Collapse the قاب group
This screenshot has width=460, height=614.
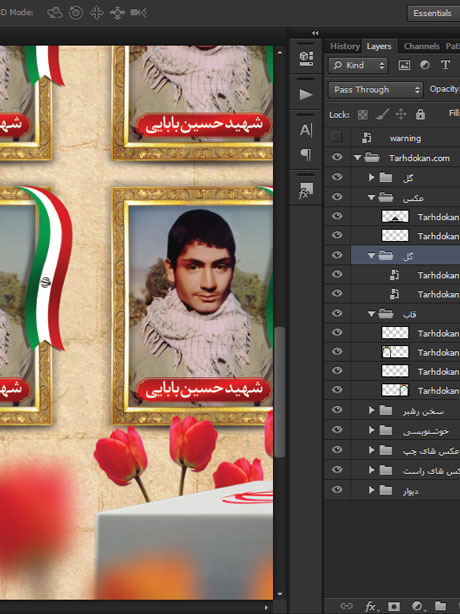pyautogui.click(x=372, y=314)
